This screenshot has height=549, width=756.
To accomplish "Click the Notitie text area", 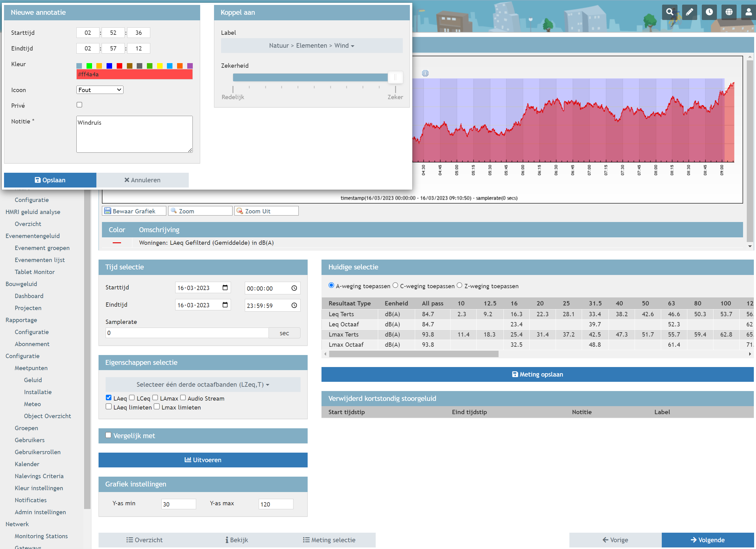I will pos(134,134).
